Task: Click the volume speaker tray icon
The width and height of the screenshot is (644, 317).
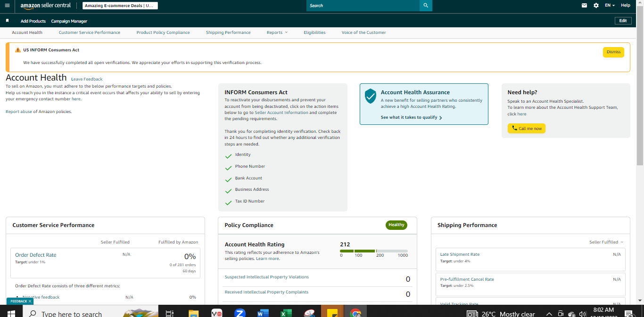Action: (583, 314)
